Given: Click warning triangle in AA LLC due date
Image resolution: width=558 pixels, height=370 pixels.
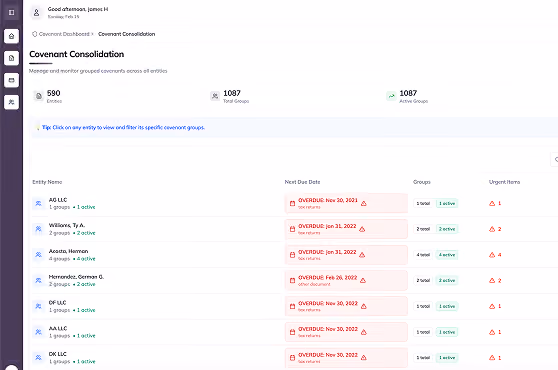Looking at the screenshot, I should (364, 332).
